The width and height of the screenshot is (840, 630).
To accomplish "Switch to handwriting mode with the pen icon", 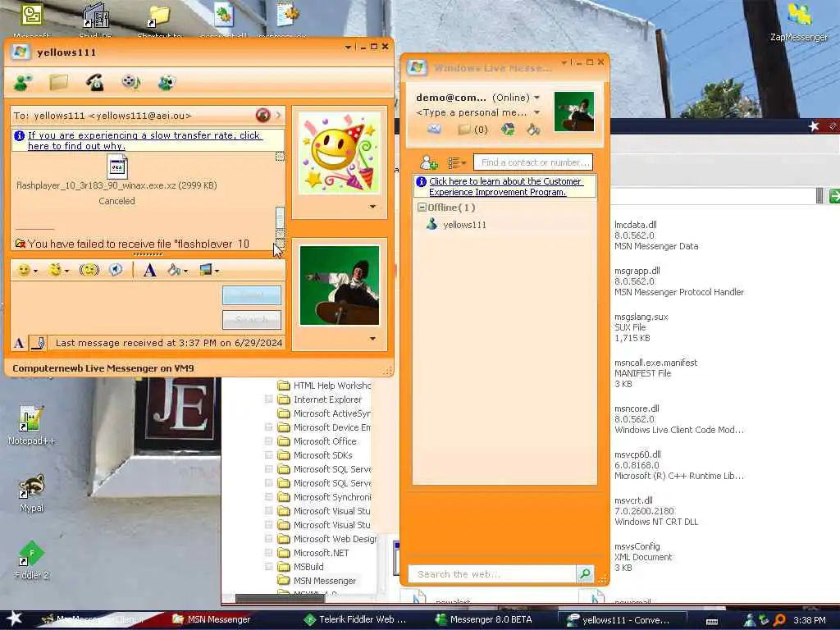I will point(38,343).
